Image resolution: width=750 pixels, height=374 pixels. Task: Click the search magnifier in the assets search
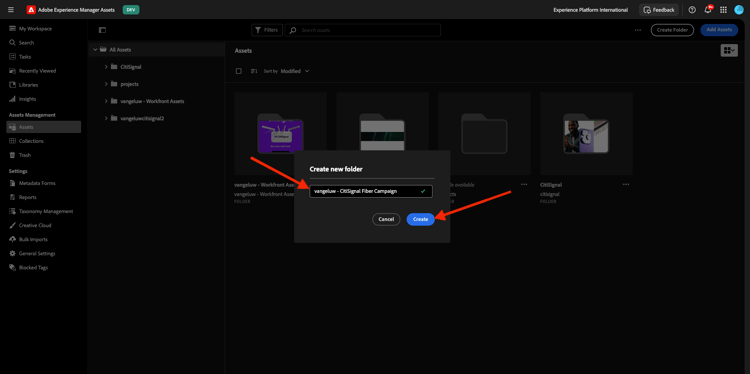293,30
